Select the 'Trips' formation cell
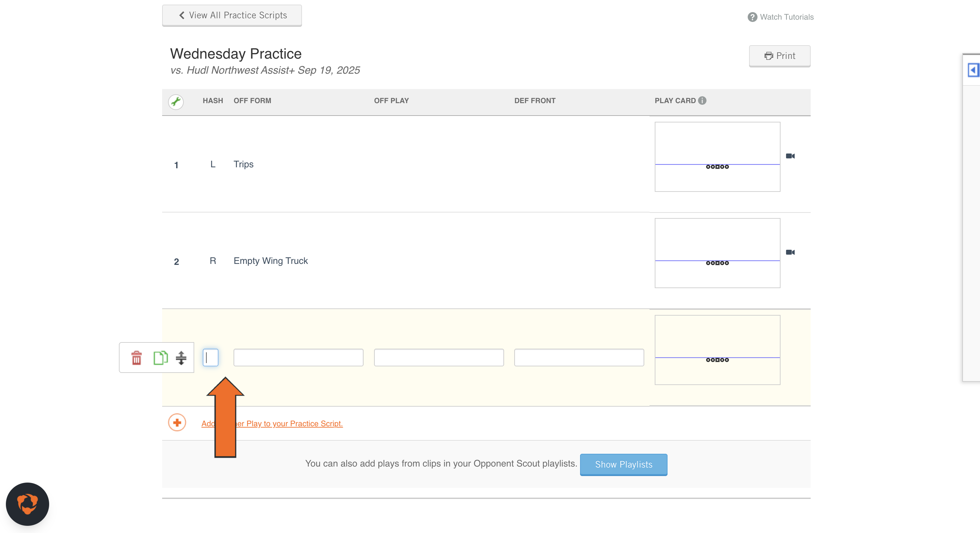 click(243, 164)
